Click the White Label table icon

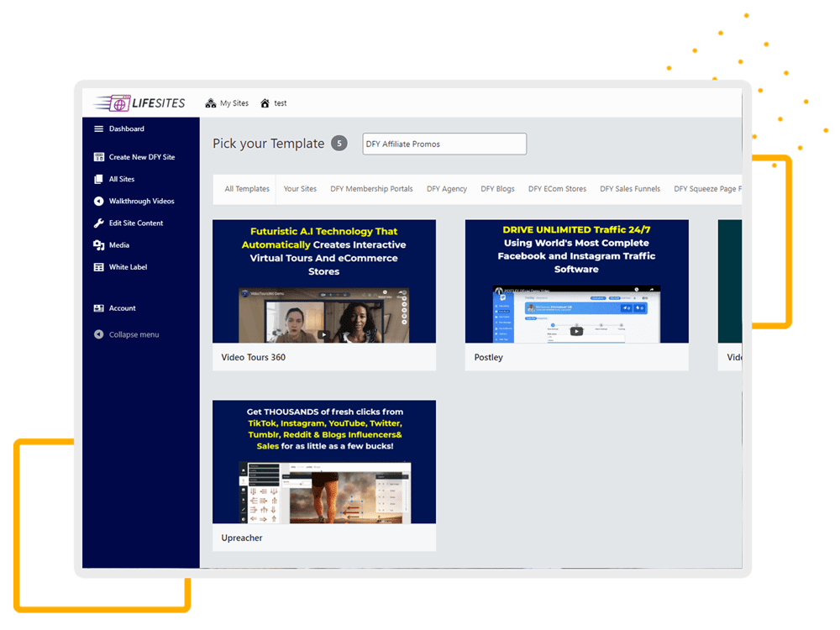[x=98, y=267]
